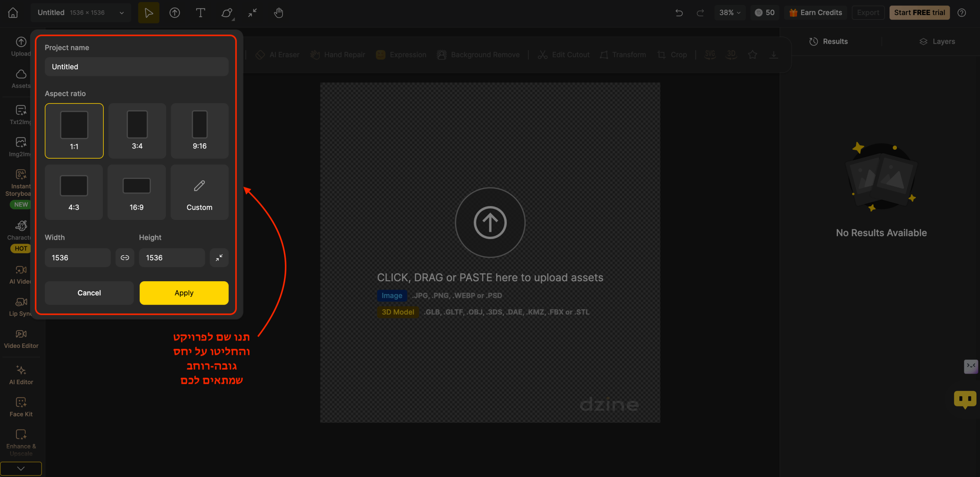
Task: Toggle the width-height link lock
Action: [x=125, y=258]
